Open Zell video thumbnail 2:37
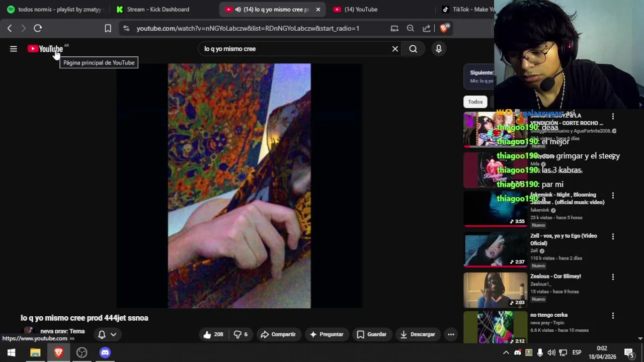 pos(496,249)
